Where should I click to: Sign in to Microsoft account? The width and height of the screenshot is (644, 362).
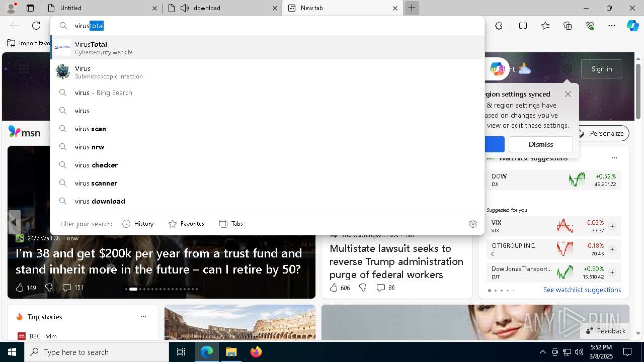tap(602, 69)
